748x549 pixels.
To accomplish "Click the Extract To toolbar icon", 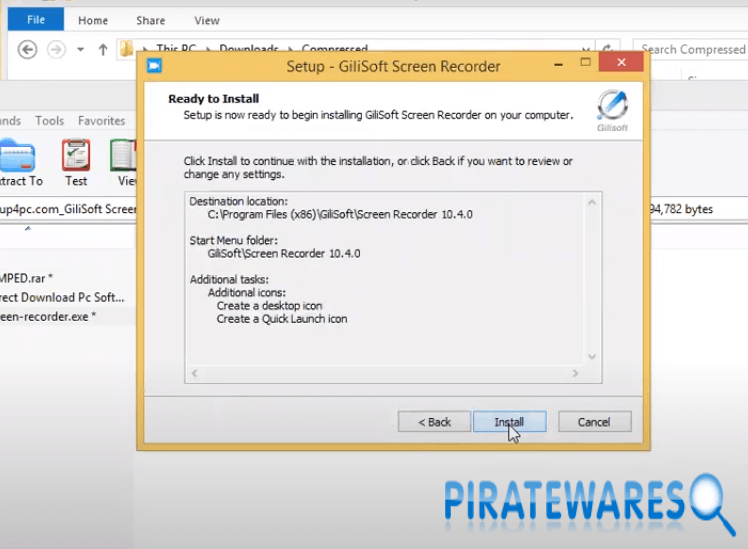I will coord(19,162).
